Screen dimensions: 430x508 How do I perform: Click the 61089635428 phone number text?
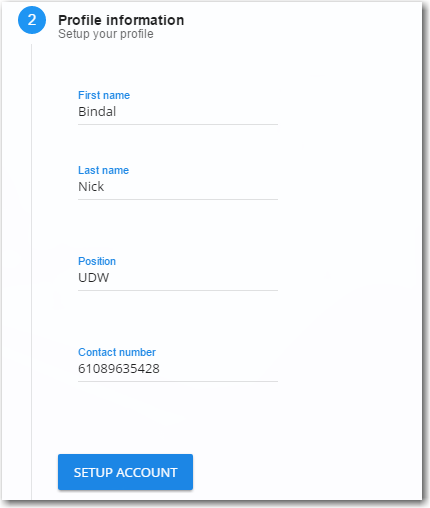click(x=119, y=369)
